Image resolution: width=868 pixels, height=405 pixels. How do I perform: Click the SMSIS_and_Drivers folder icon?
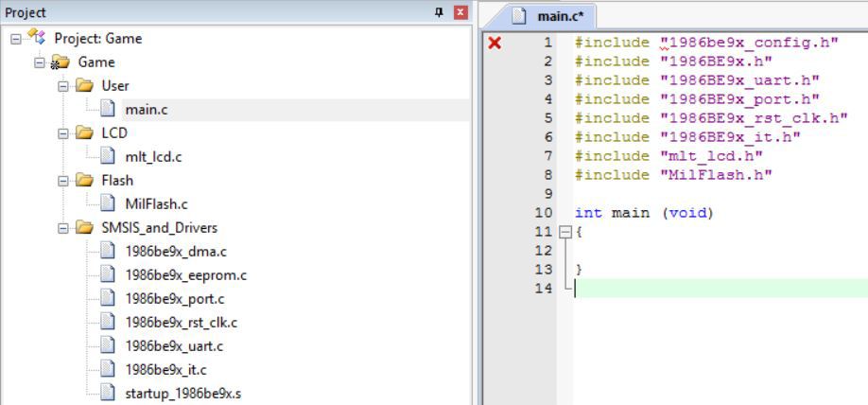[x=84, y=227]
